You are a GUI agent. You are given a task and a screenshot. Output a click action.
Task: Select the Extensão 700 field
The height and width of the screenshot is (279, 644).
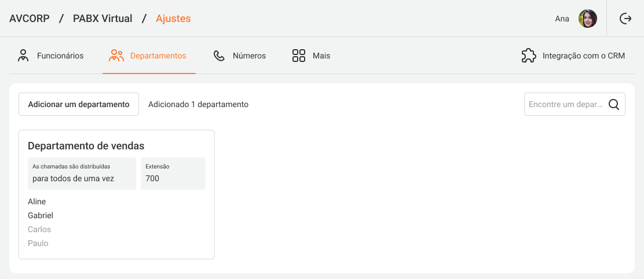click(173, 174)
